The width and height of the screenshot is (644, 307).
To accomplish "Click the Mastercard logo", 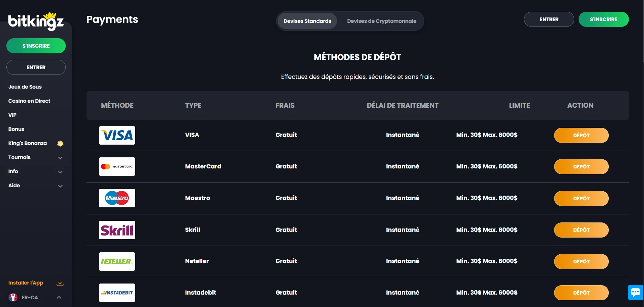I will pyautogui.click(x=117, y=166).
